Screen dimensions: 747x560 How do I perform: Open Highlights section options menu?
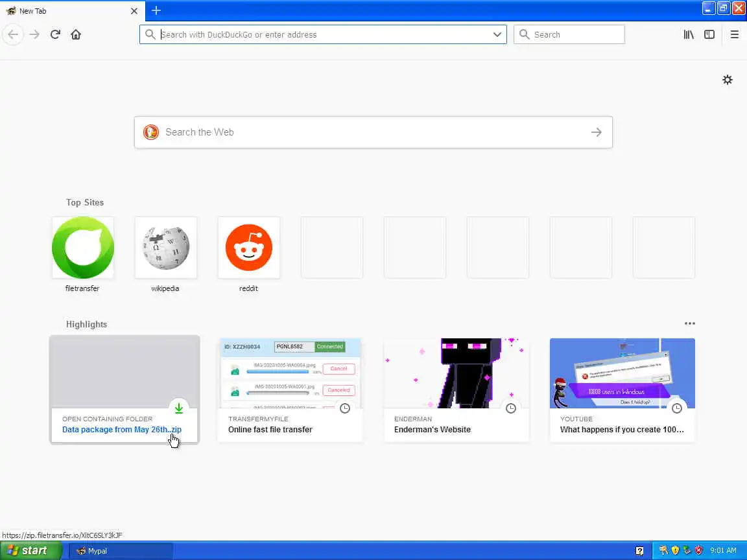[x=689, y=323]
